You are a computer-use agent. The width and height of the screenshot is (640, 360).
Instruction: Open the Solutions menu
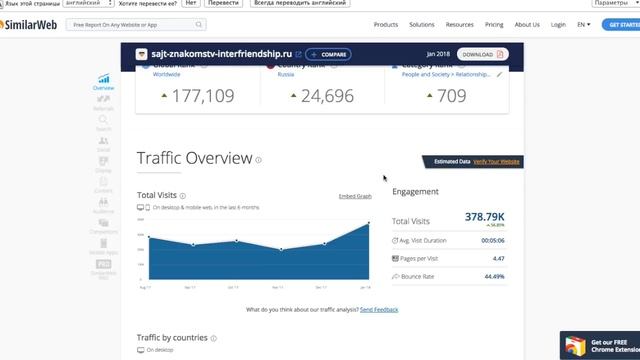pyautogui.click(x=422, y=24)
